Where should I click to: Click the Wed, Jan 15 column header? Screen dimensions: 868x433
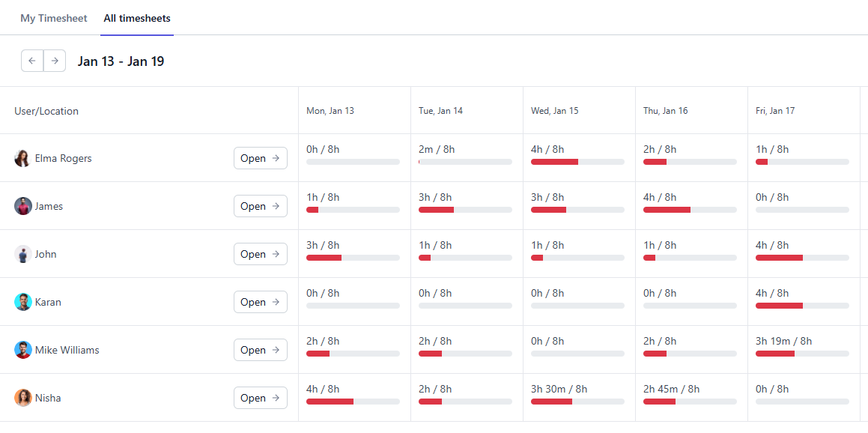(x=555, y=111)
